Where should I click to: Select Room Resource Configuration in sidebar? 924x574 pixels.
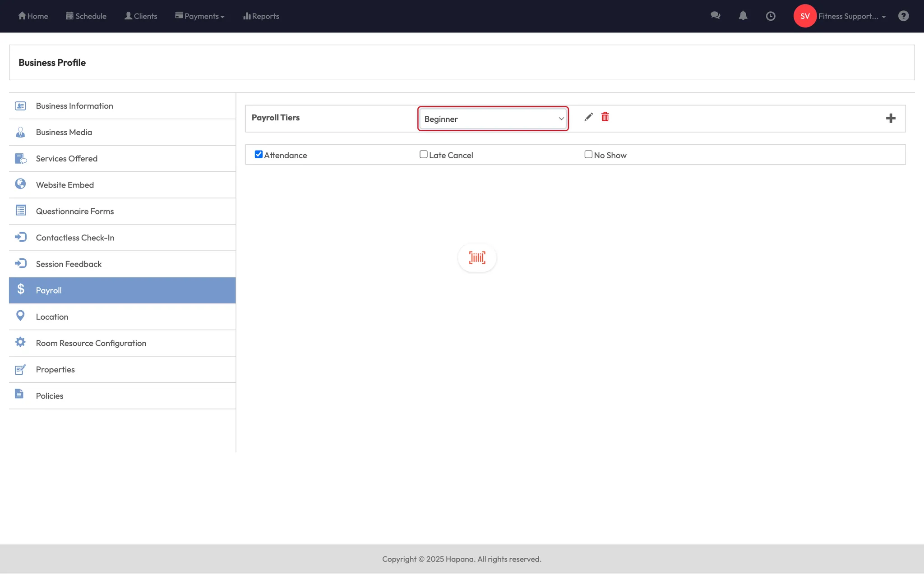pyautogui.click(x=91, y=343)
